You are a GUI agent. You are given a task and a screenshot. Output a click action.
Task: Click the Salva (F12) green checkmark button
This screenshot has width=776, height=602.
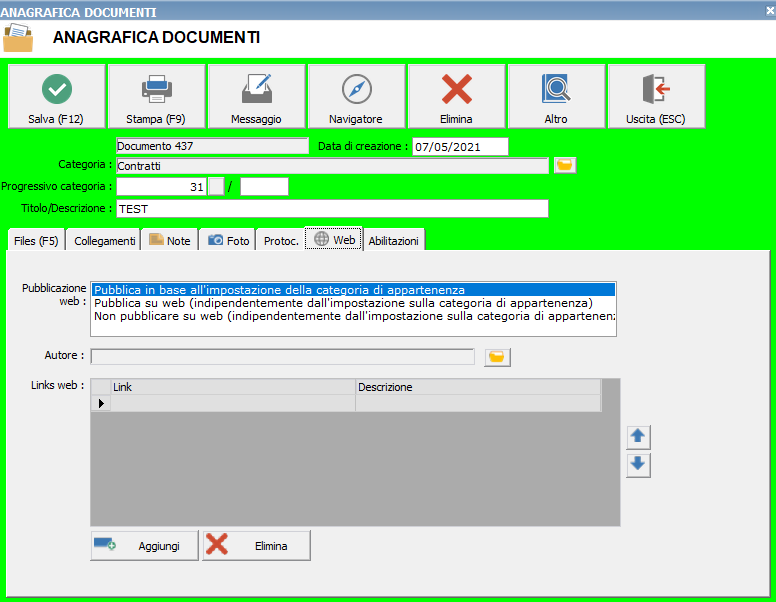[56, 97]
